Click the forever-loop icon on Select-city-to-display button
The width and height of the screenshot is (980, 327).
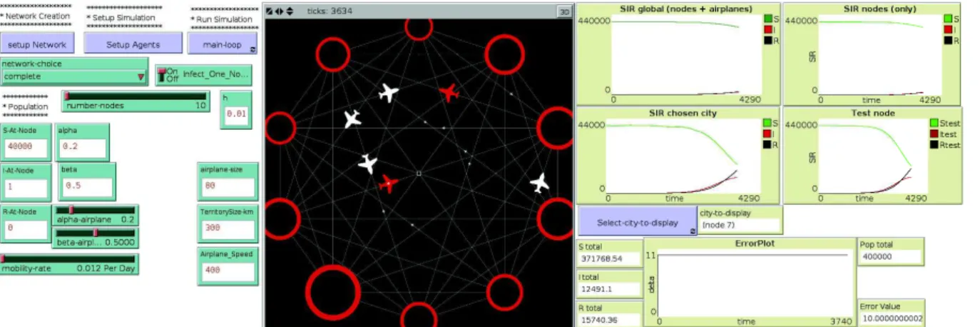pos(691,231)
